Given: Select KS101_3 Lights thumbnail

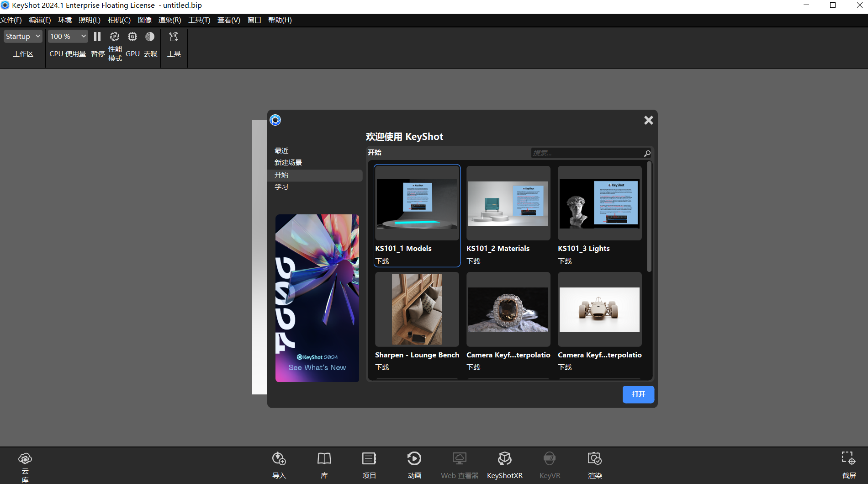Looking at the screenshot, I should click(599, 203).
